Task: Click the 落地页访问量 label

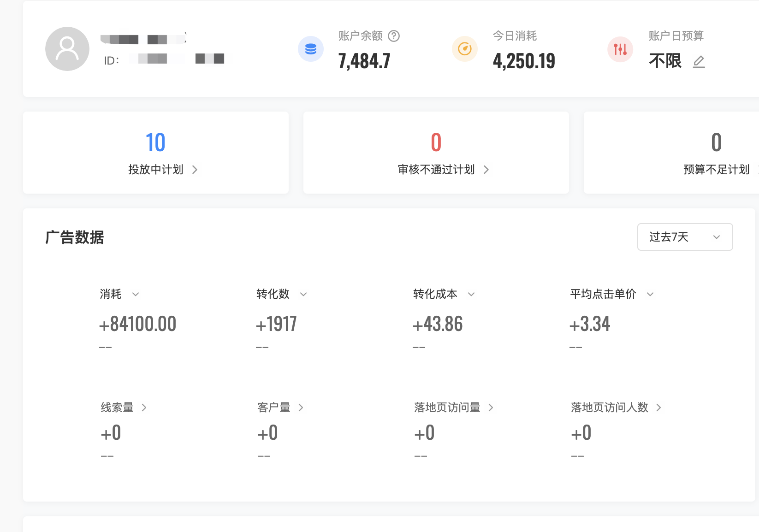Action: pyautogui.click(x=447, y=408)
